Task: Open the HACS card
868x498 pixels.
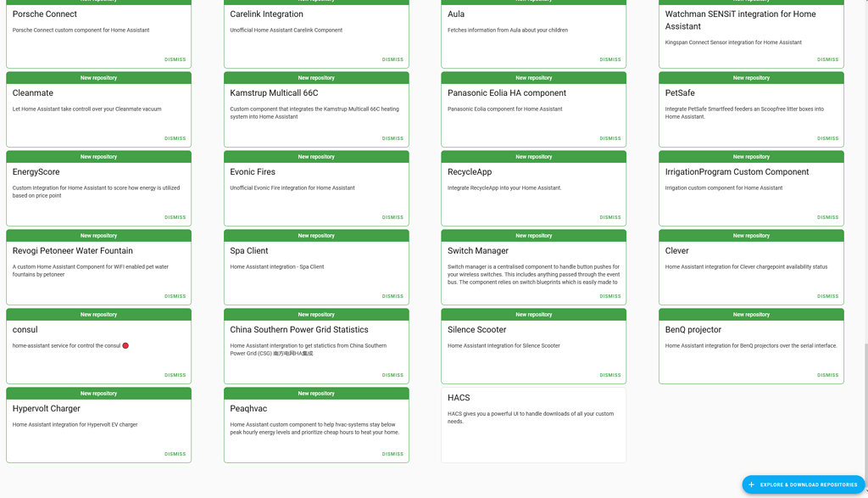Action: tap(534, 425)
